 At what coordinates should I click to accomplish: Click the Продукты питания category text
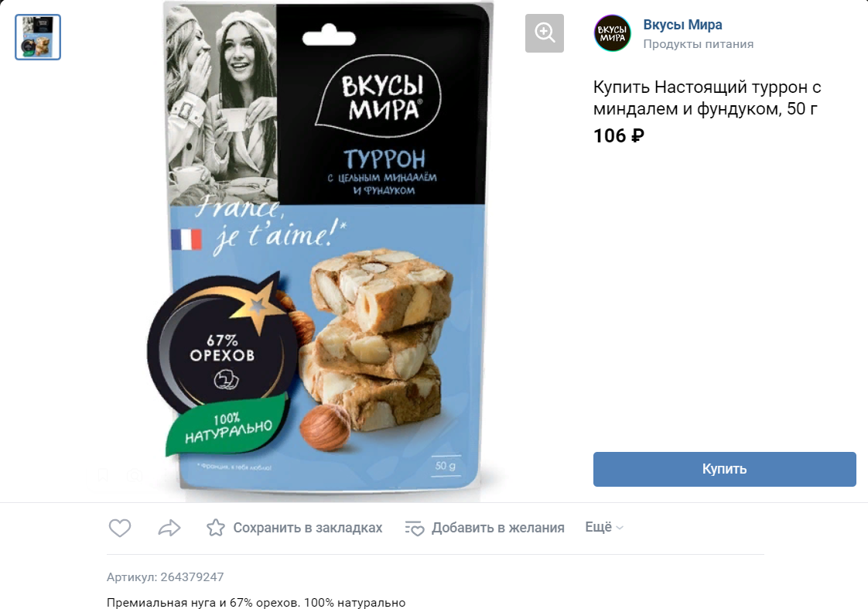point(698,44)
